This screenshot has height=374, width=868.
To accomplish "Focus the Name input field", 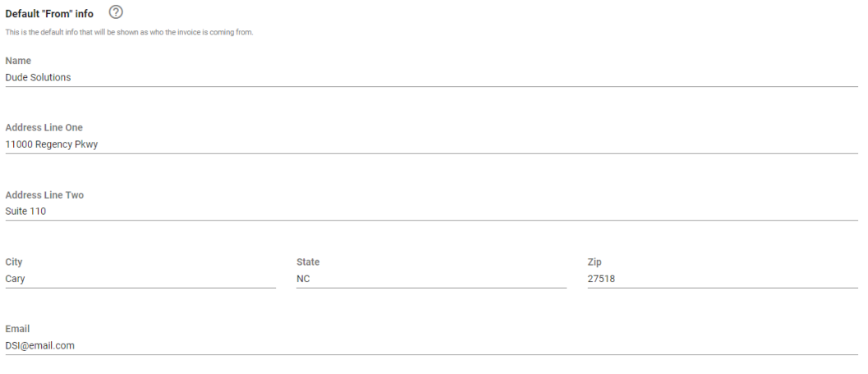I will [431, 78].
